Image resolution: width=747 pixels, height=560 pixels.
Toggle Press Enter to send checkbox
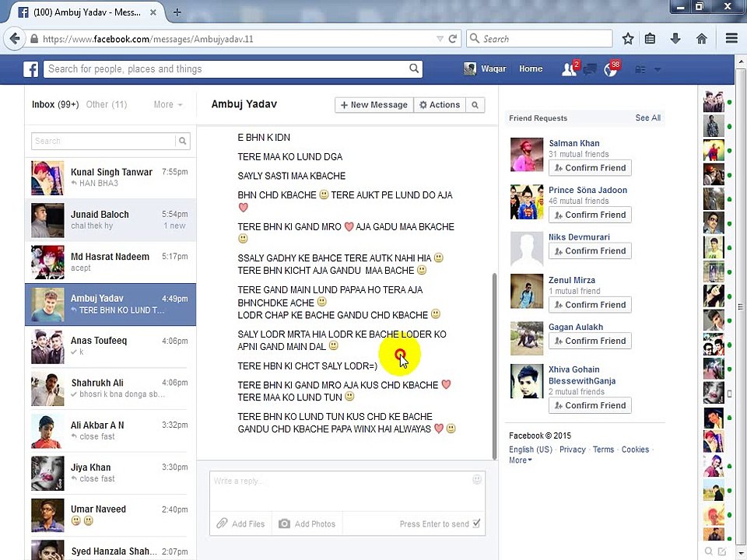coord(476,523)
